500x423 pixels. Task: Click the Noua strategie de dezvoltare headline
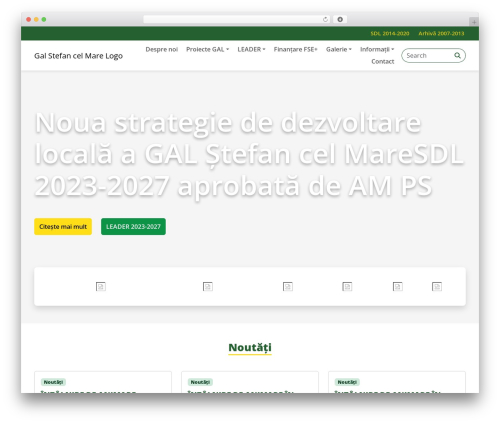249,154
